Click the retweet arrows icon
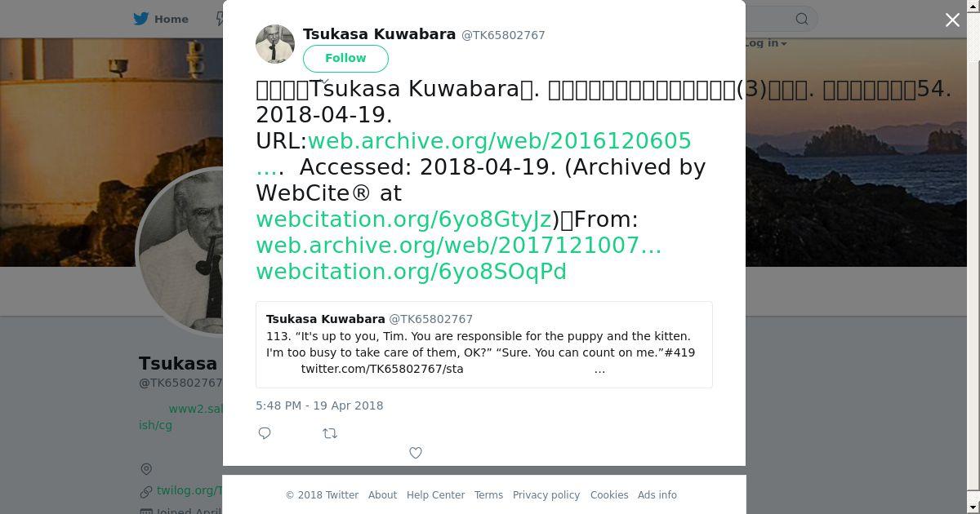Viewport: 980px width, 514px height. pos(330,433)
